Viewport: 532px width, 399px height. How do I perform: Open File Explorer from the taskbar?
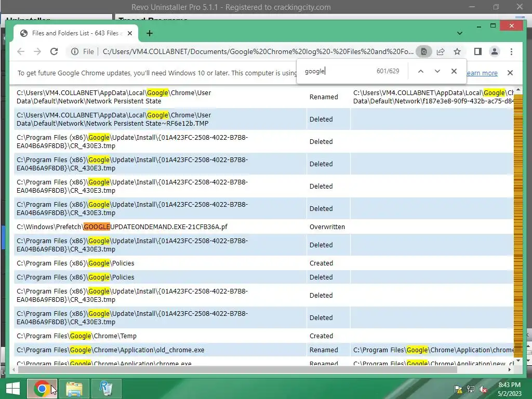[74, 389]
